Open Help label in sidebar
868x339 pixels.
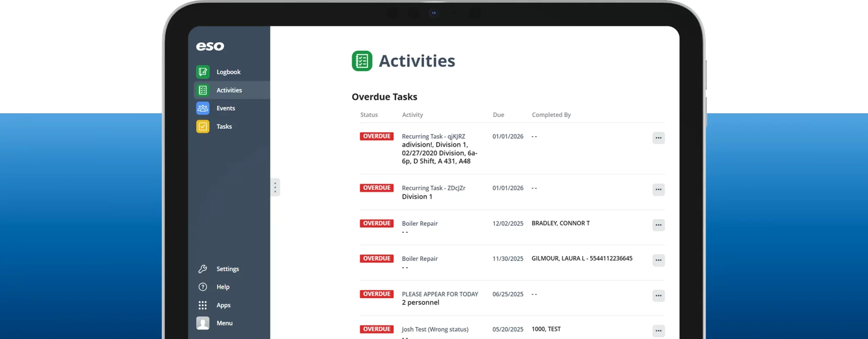click(x=223, y=287)
